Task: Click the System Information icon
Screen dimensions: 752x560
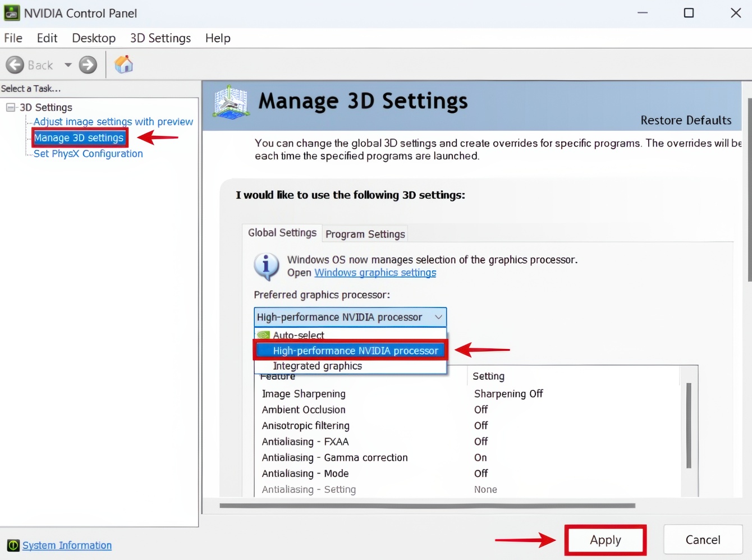Action: [13, 545]
